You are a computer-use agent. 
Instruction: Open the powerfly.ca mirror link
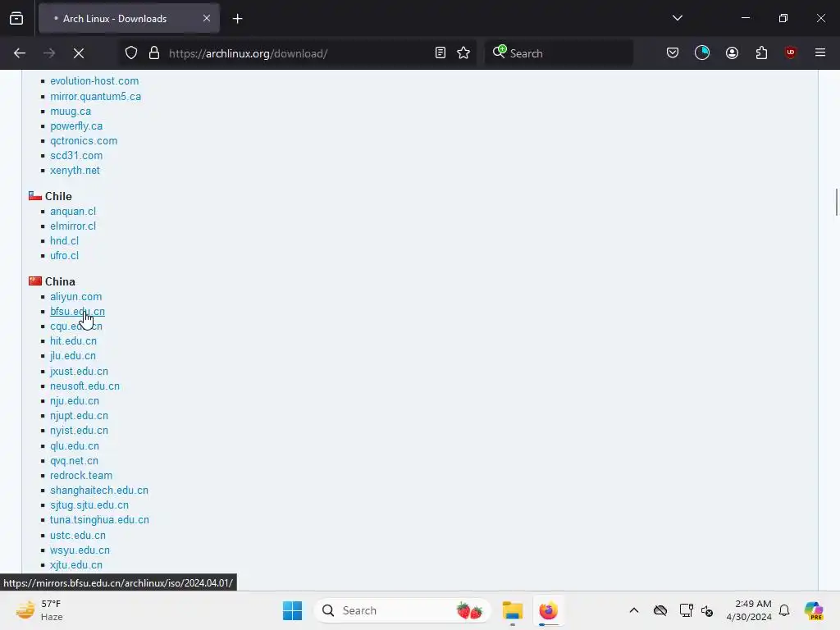coord(76,126)
